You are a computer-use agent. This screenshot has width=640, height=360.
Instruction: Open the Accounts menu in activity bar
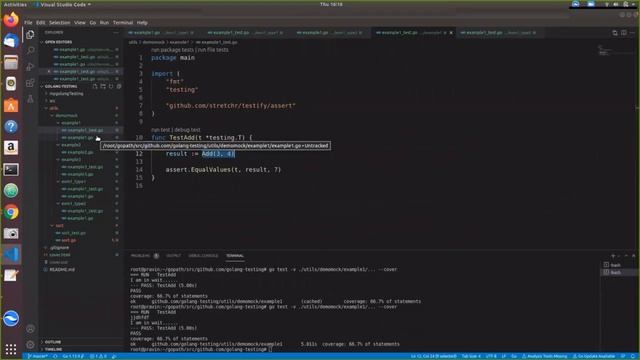point(30,329)
